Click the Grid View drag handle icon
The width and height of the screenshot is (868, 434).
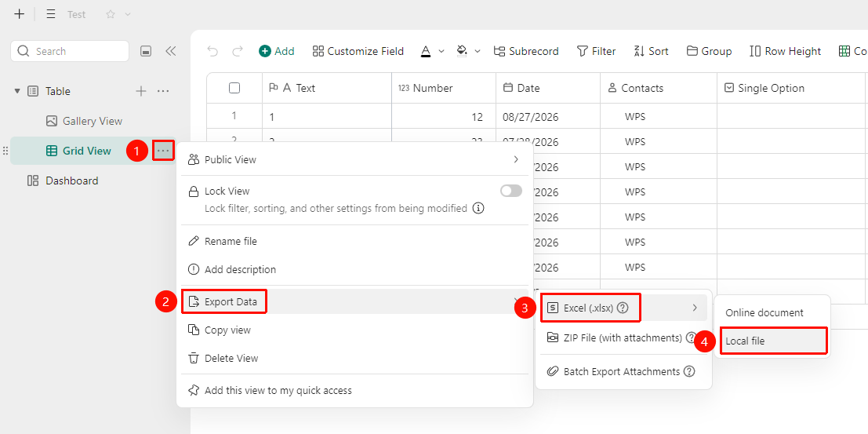5,151
